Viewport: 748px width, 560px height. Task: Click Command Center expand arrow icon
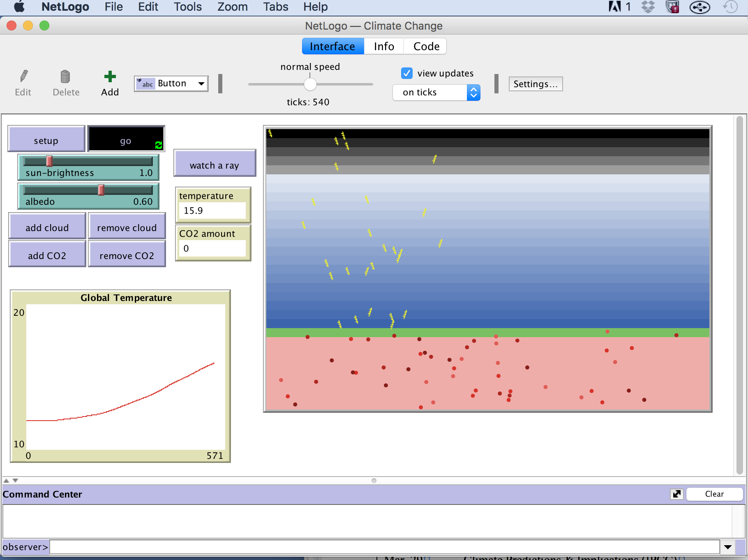(x=676, y=494)
